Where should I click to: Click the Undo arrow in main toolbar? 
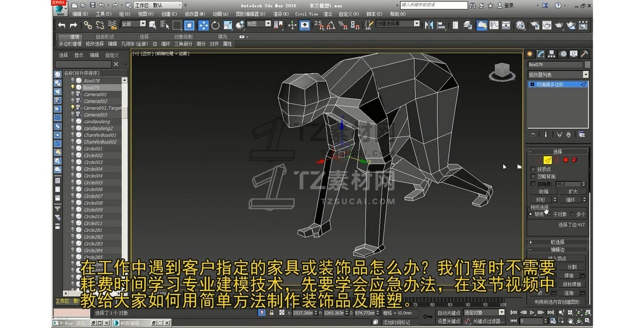click(61, 25)
